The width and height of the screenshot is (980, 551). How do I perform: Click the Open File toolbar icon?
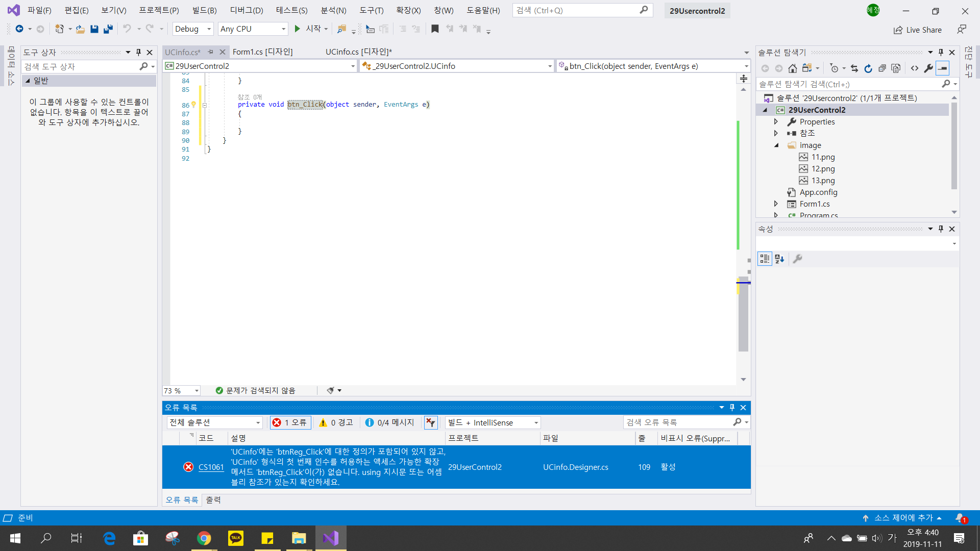[x=80, y=29]
